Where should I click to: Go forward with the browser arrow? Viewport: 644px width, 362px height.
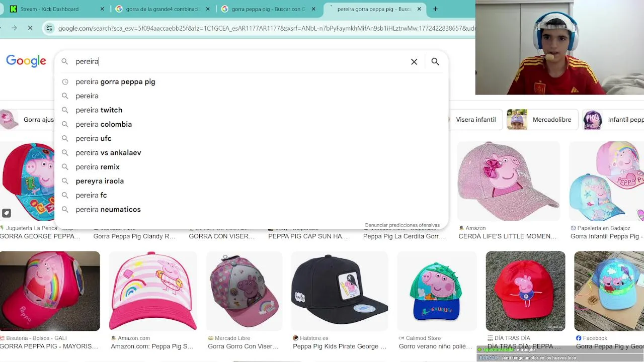click(x=14, y=28)
